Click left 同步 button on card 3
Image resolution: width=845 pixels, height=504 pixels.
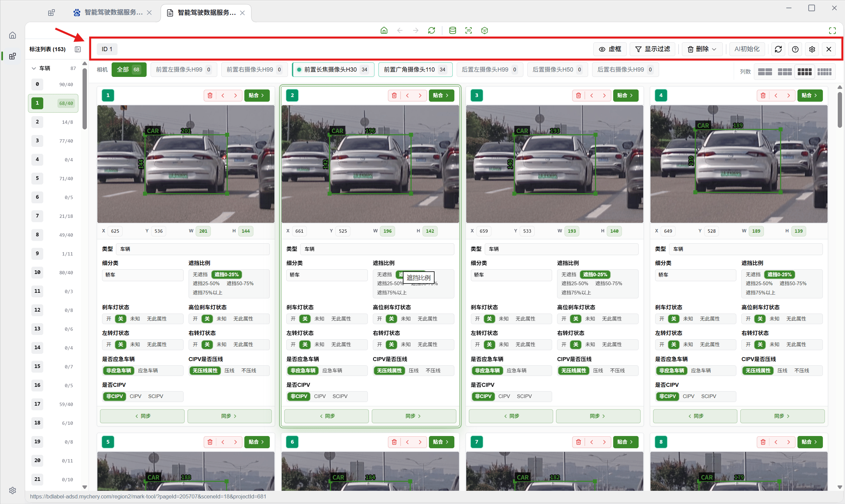[511, 416]
